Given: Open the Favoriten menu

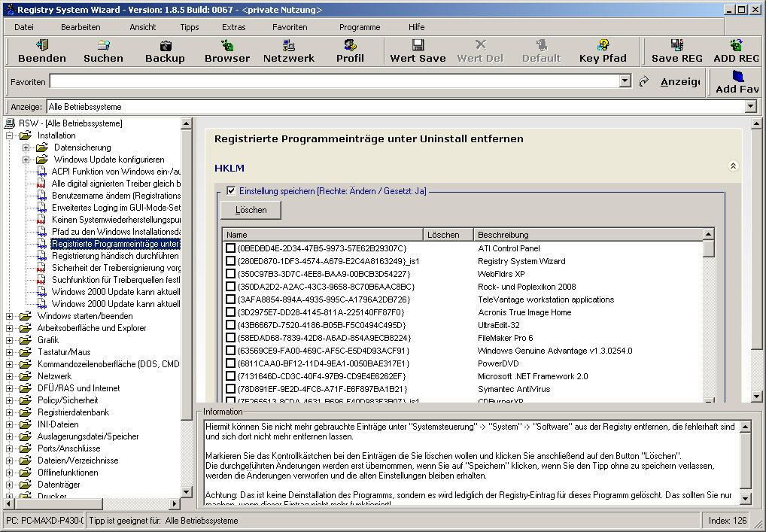Looking at the screenshot, I should pos(290,27).
